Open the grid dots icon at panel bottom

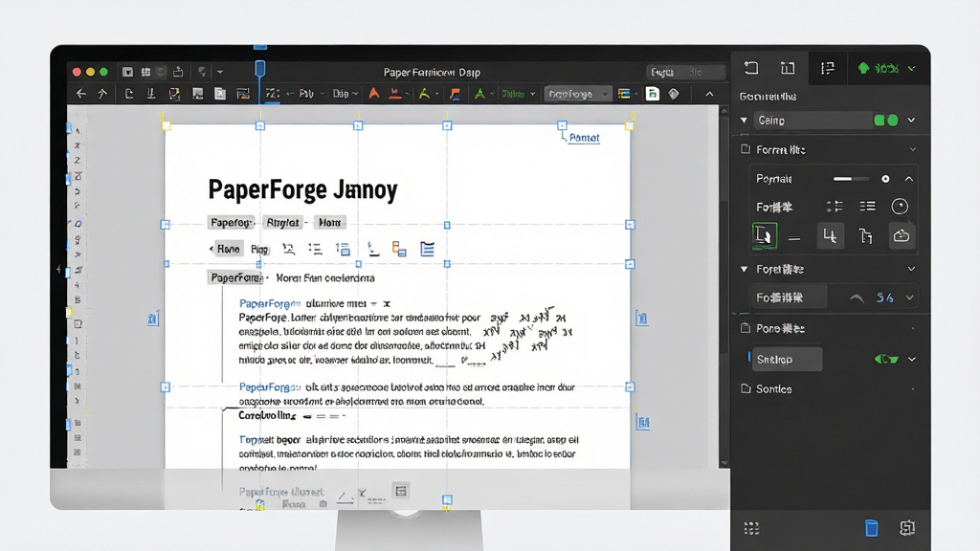752,528
